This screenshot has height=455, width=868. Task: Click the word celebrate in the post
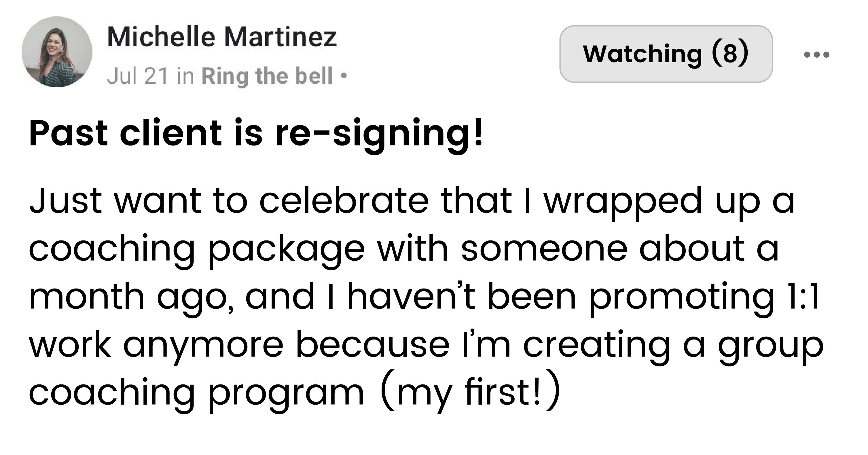click(344, 201)
